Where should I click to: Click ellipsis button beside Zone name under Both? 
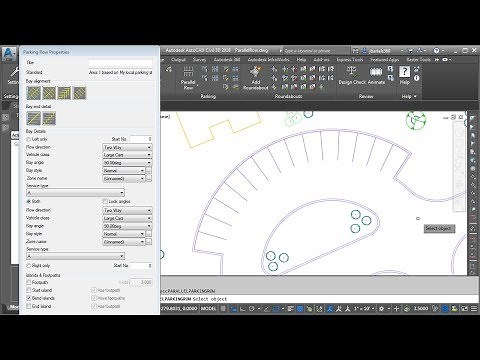[x=149, y=242]
